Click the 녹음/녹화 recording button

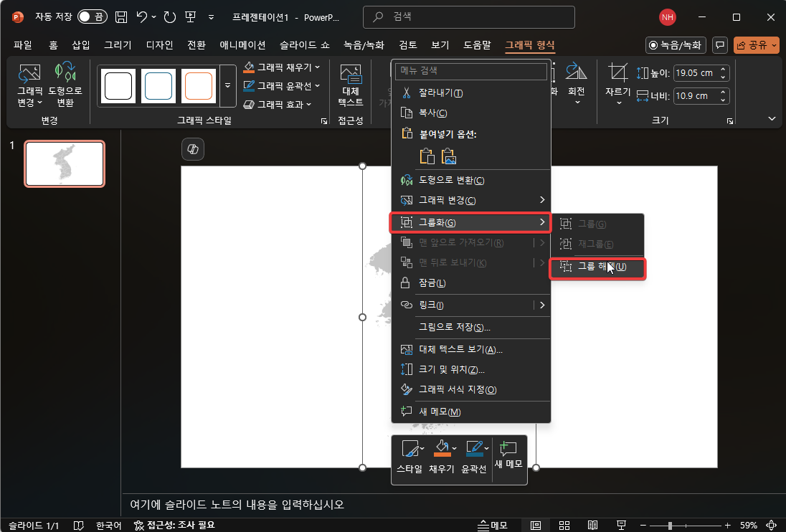675,44
